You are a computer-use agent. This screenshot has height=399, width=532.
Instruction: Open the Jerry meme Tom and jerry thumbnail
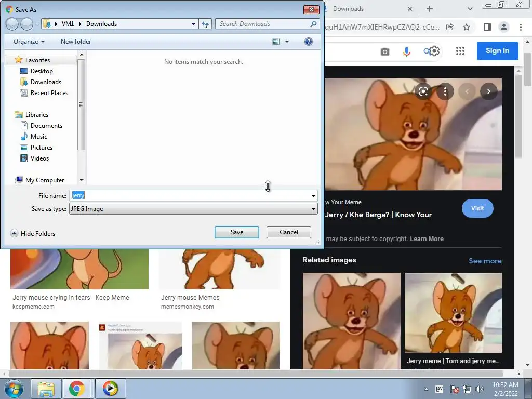pyautogui.click(x=453, y=313)
